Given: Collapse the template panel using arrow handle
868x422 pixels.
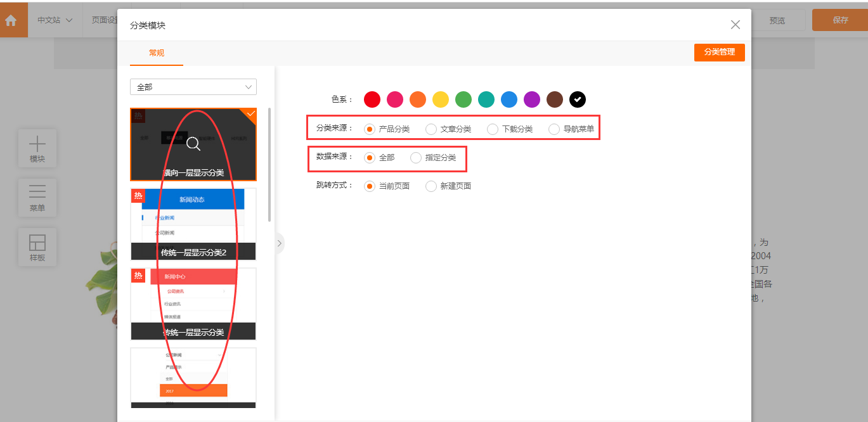Looking at the screenshot, I should pyautogui.click(x=280, y=243).
